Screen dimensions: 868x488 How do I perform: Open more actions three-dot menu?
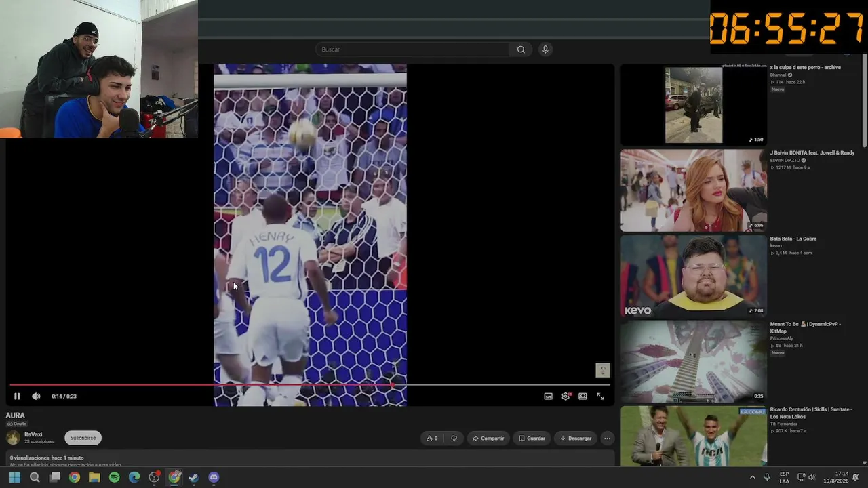tap(607, 439)
